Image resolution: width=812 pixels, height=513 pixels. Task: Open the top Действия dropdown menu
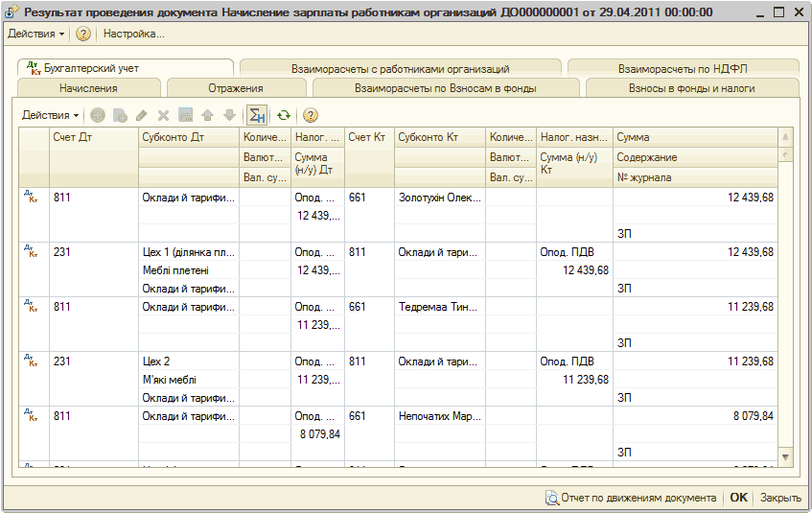pos(35,34)
